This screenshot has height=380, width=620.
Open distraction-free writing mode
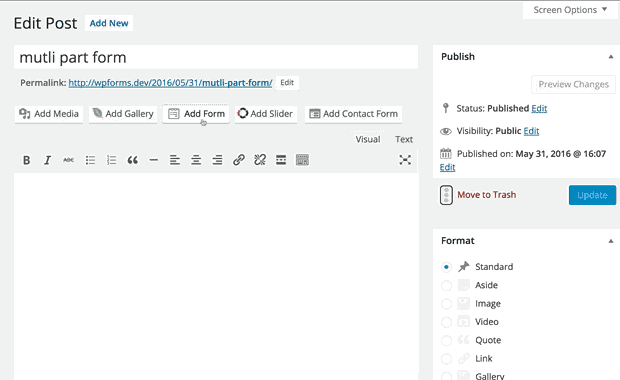point(405,160)
